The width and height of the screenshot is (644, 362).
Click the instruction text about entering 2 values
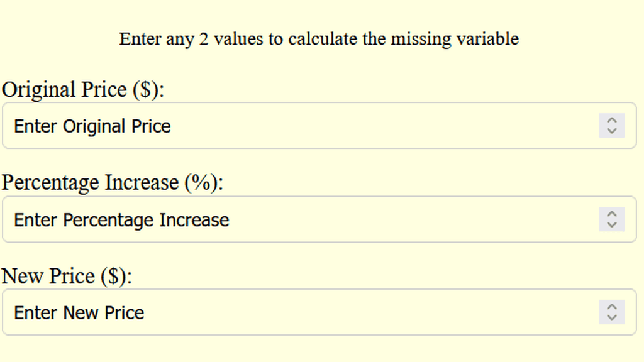[318, 39]
